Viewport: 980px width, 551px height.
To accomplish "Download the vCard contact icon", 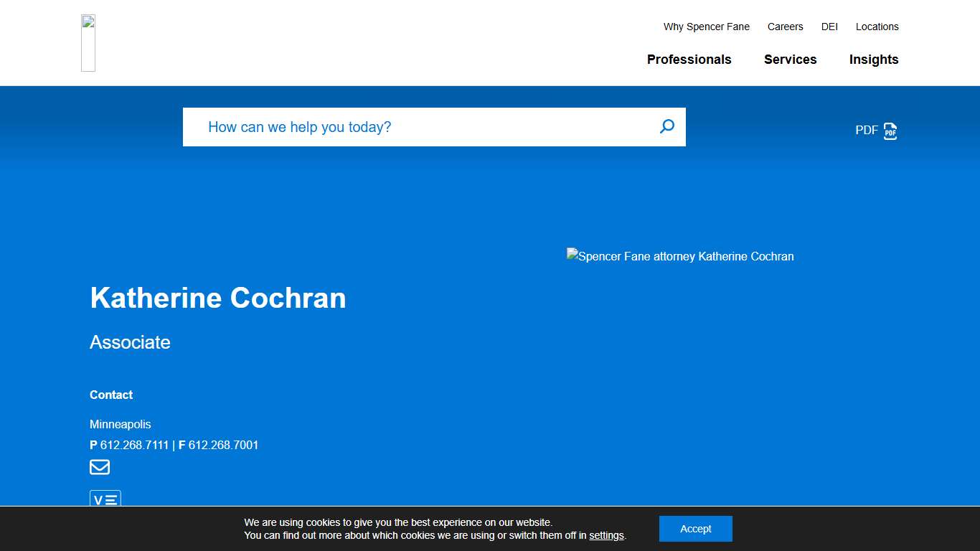I will coord(105,499).
